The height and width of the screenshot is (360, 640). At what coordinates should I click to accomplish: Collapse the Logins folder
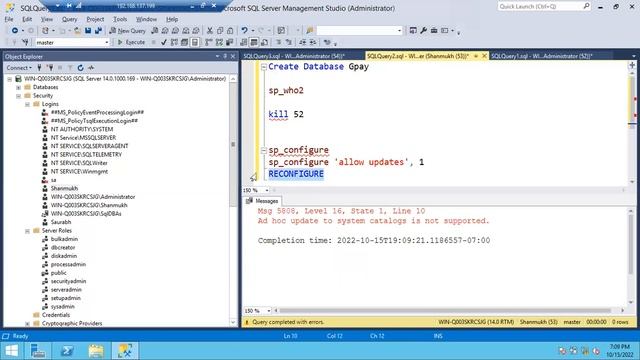tap(27, 104)
